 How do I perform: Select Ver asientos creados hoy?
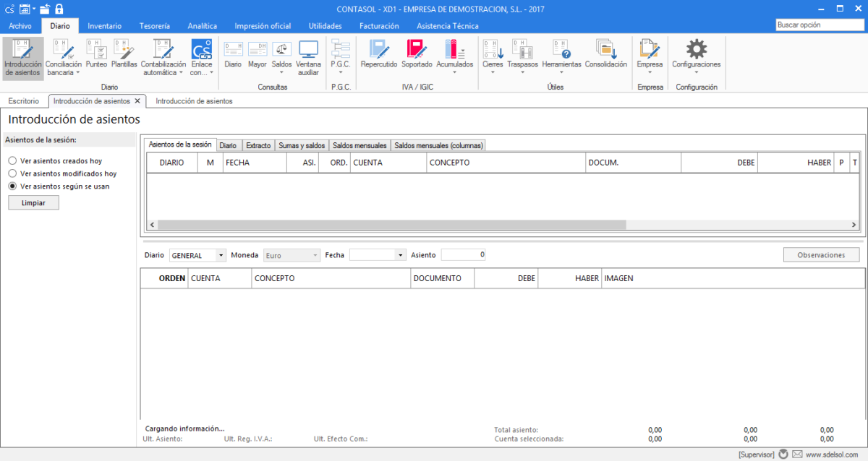coord(13,161)
